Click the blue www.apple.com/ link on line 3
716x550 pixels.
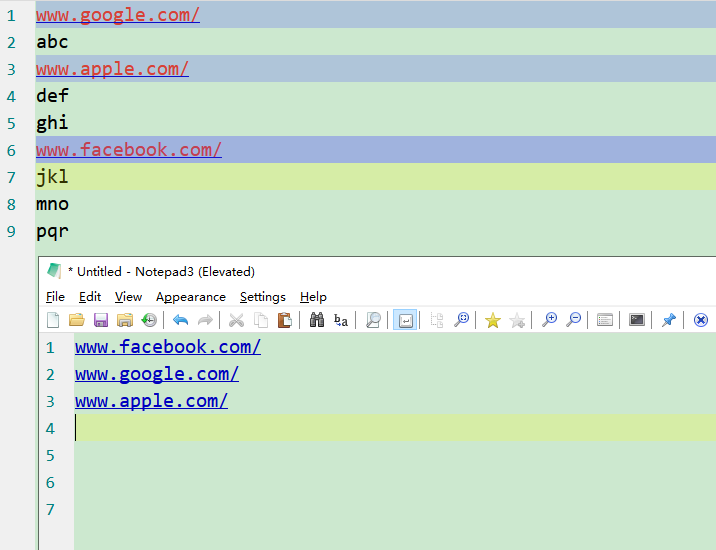(x=151, y=401)
